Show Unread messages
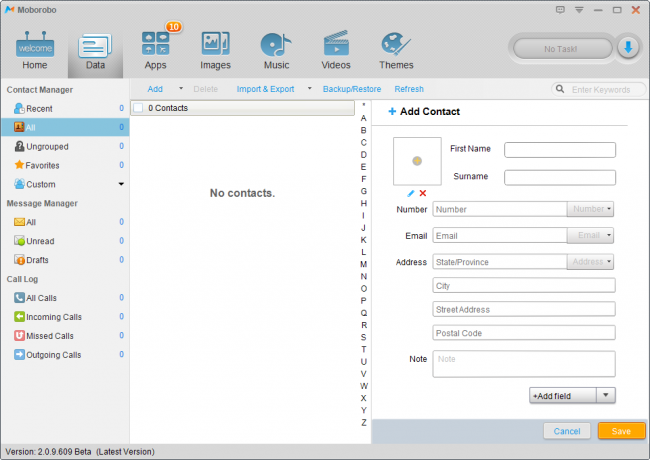The height and width of the screenshot is (460, 650). coord(65,241)
